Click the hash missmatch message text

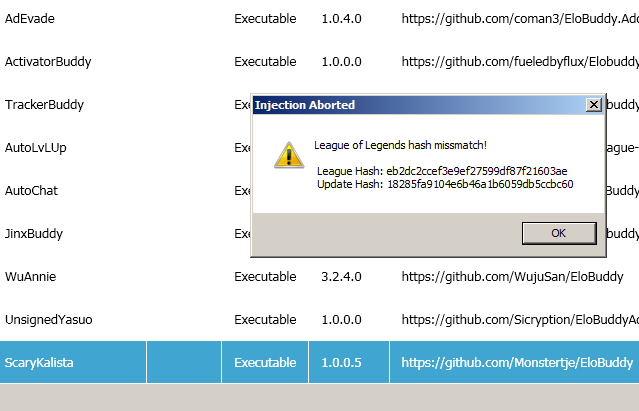[x=401, y=145]
